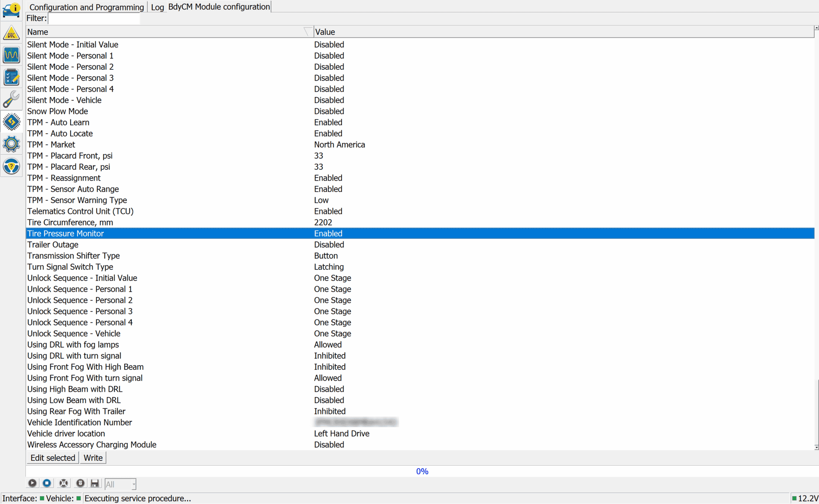Image resolution: width=819 pixels, height=504 pixels.
Task: Open the wrench service procedures panel
Action: tap(11, 100)
